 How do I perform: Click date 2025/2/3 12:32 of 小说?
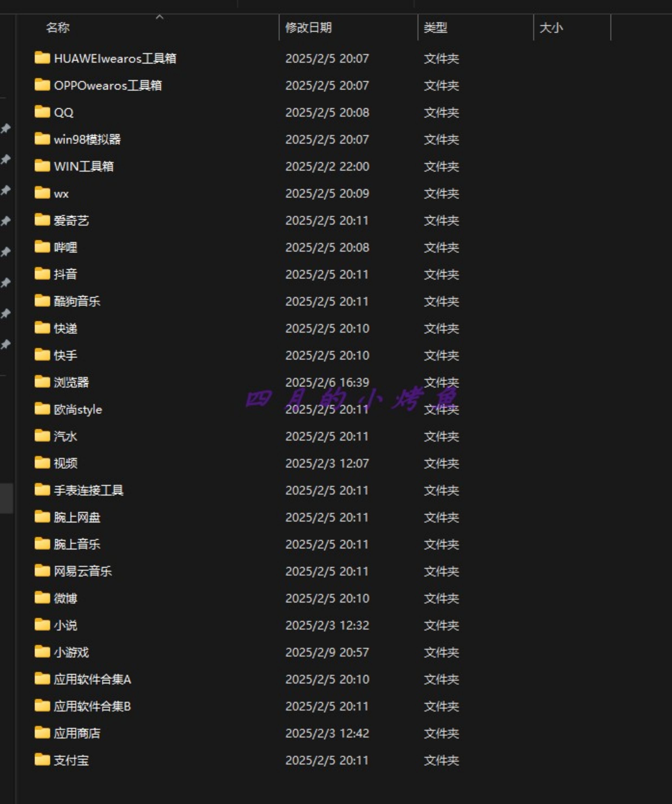pyautogui.click(x=327, y=625)
